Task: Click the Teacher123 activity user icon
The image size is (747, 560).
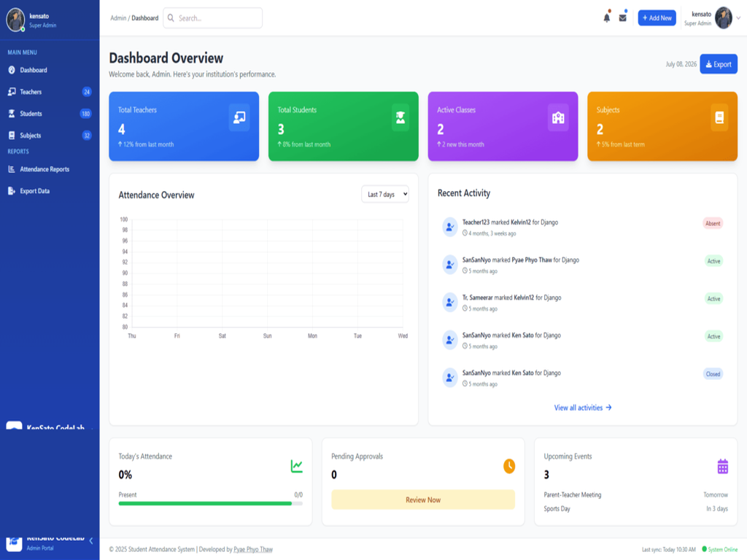Action: (x=449, y=227)
